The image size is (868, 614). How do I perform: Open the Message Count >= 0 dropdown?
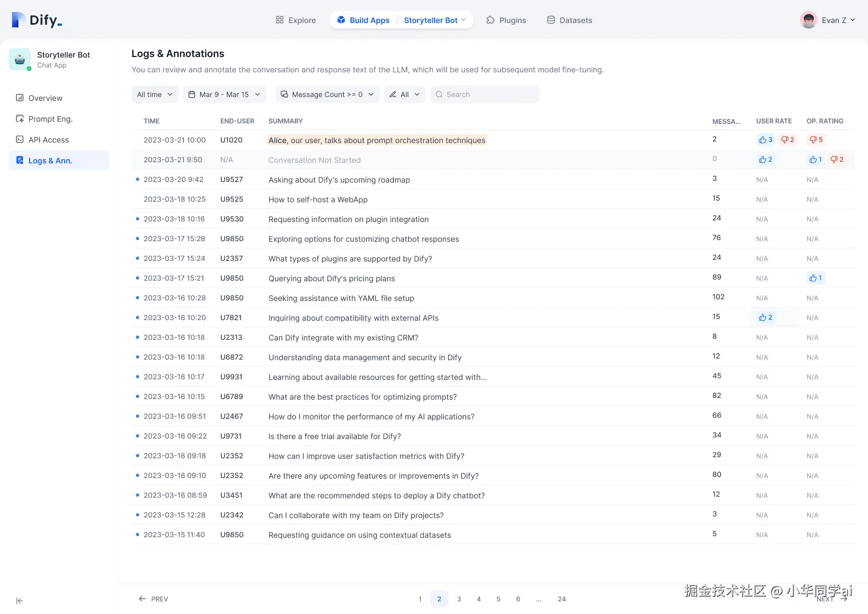pyautogui.click(x=327, y=94)
